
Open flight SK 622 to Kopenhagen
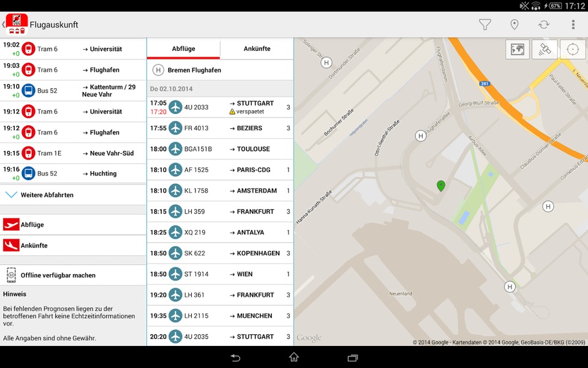tap(220, 253)
